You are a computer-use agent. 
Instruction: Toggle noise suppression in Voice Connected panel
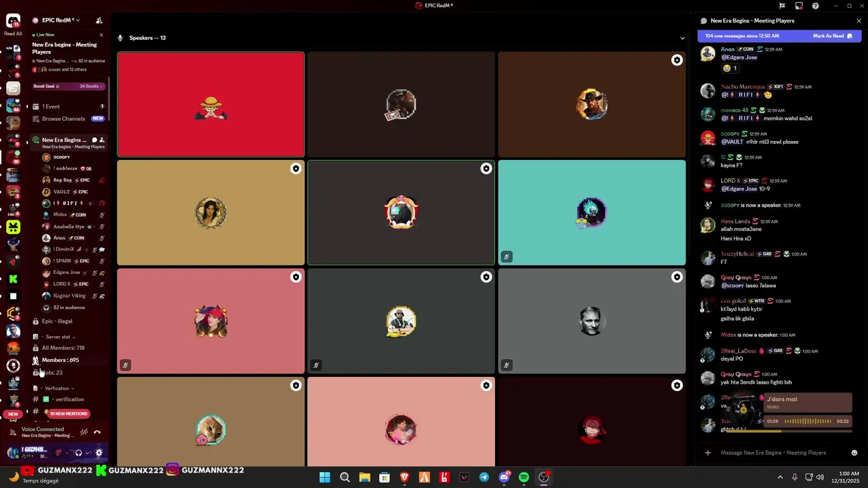(x=84, y=432)
